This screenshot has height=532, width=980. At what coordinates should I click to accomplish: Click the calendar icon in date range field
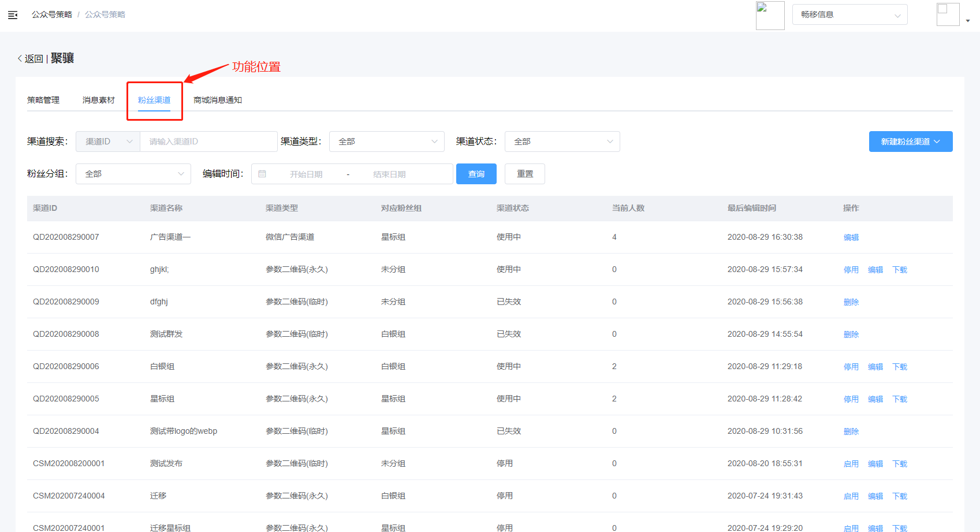(262, 174)
